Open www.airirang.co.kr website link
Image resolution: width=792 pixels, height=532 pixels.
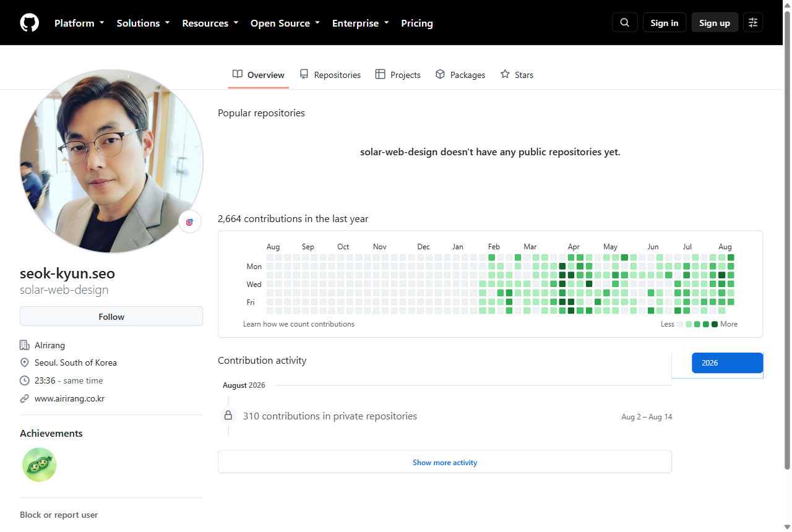tap(69, 398)
